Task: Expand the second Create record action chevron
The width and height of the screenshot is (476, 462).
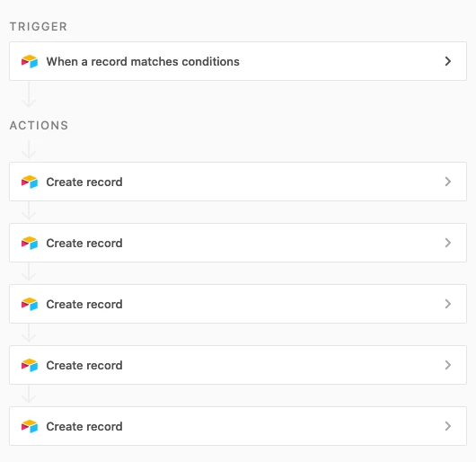Action: coord(448,243)
